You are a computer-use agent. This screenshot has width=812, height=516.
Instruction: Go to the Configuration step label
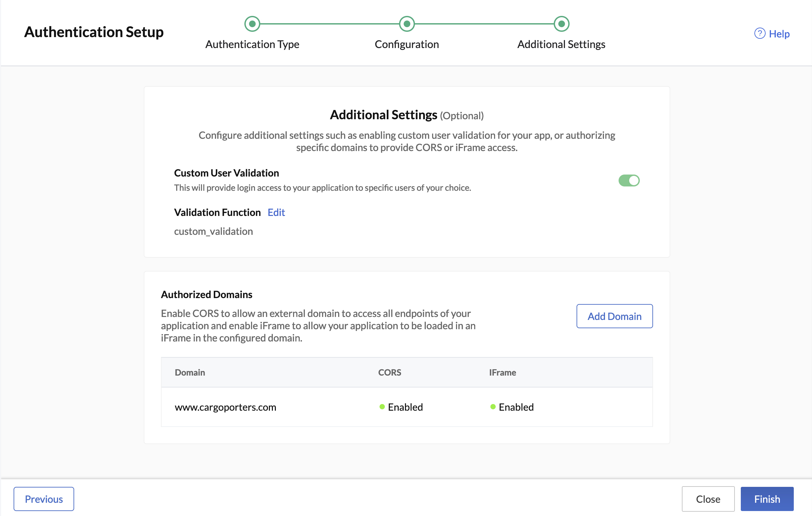point(407,44)
